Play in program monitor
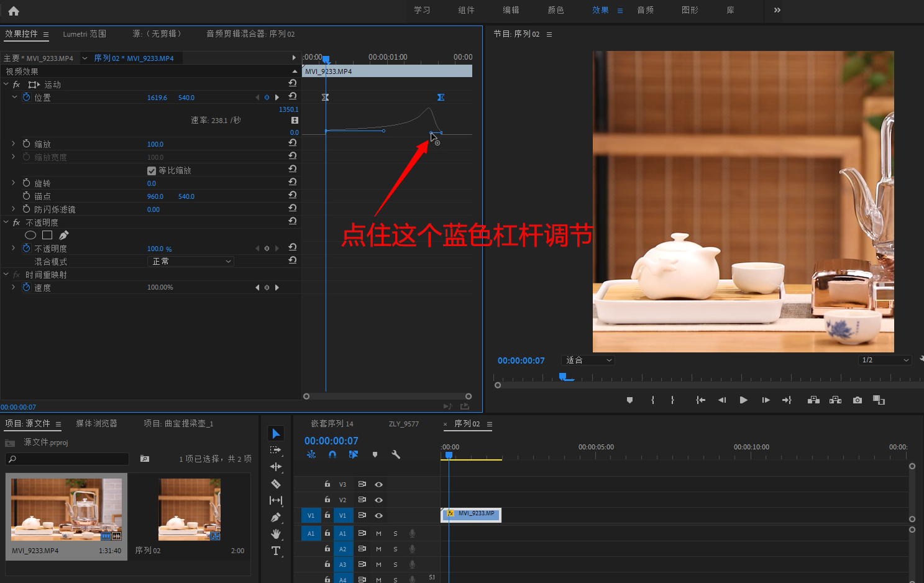Screen dimensions: 924x583 [743, 400]
